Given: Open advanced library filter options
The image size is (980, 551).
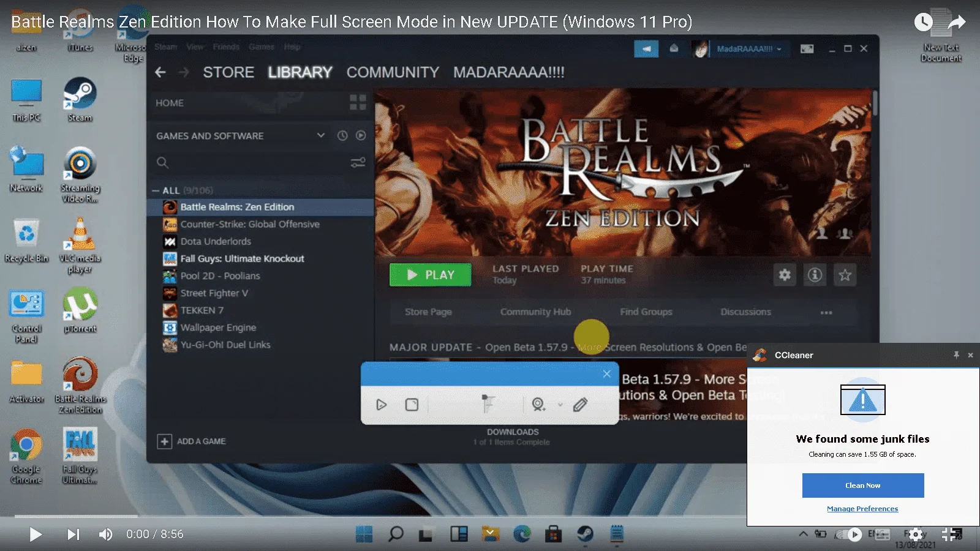Looking at the screenshot, I should 358,162.
